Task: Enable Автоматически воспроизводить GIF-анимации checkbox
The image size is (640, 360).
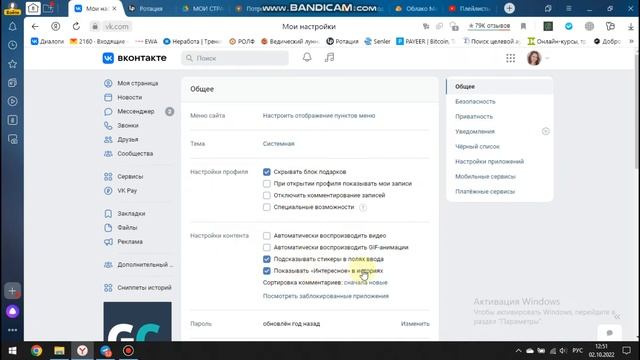Action: point(267,247)
